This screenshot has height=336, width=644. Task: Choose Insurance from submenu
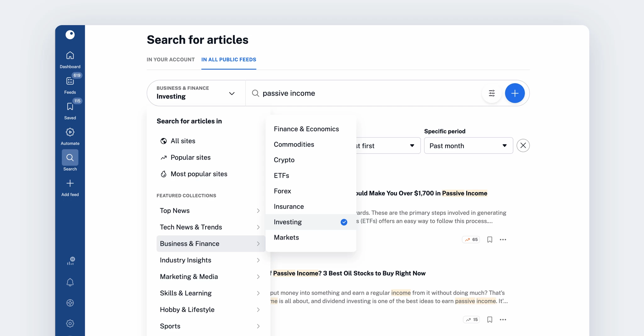(311, 207)
